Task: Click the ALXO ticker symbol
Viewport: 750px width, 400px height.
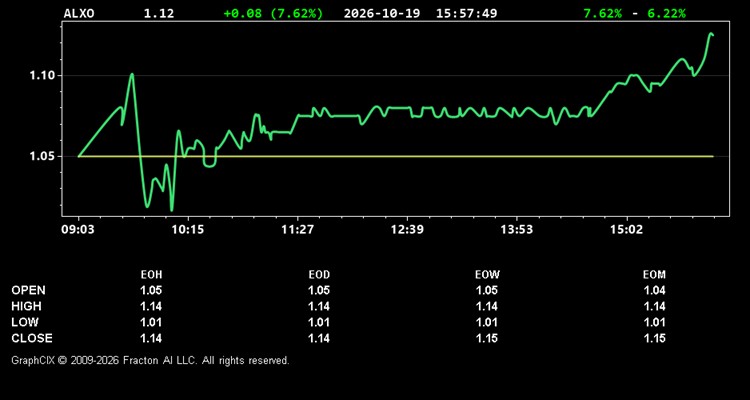Action: [79, 13]
